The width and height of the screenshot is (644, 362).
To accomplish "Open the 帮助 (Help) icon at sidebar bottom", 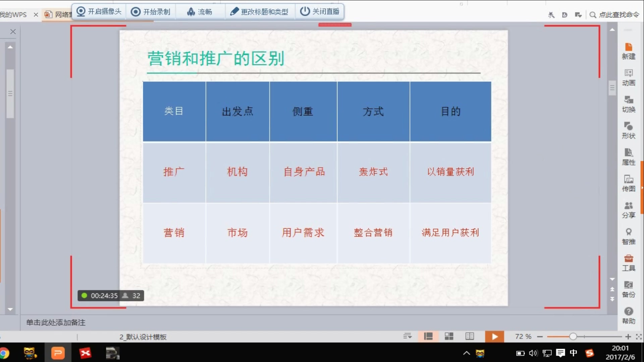I will (629, 315).
